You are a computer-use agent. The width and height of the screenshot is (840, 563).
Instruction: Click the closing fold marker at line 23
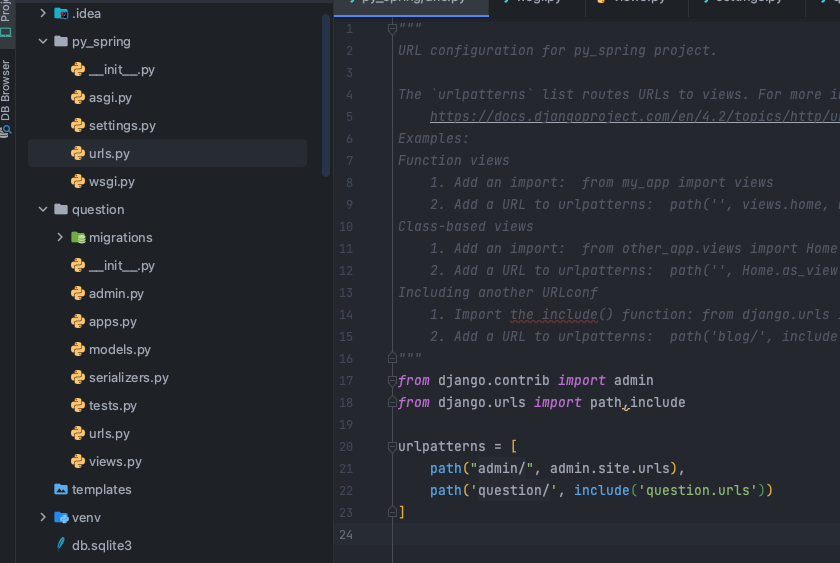(x=392, y=512)
